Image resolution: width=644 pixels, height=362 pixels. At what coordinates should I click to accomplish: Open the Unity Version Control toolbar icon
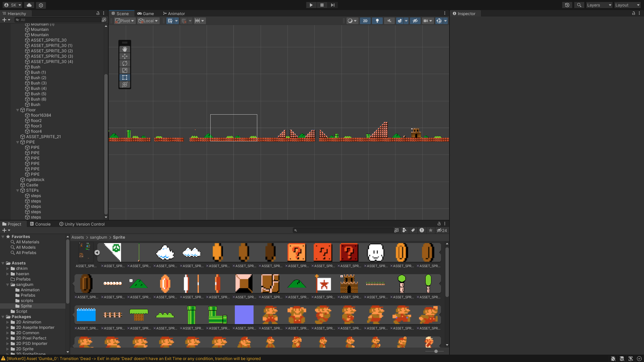(41, 5)
